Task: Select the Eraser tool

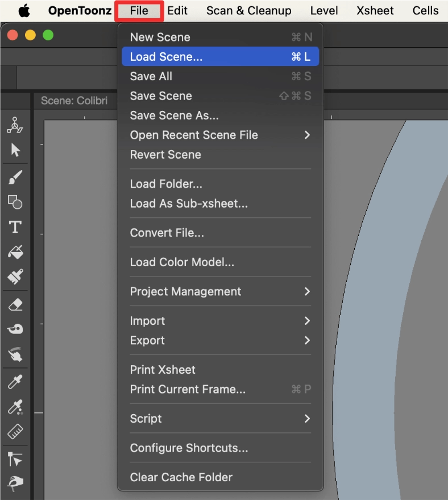Action: click(x=15, y=304)
